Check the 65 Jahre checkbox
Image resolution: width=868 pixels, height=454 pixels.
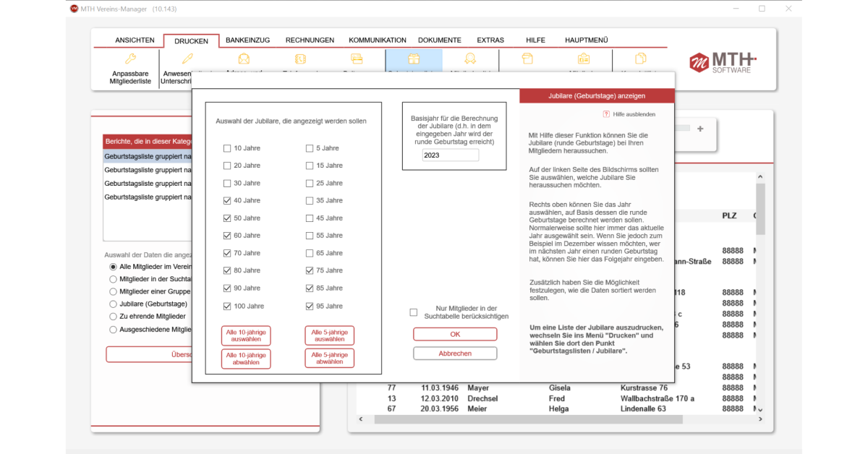(x=310, y=253)
